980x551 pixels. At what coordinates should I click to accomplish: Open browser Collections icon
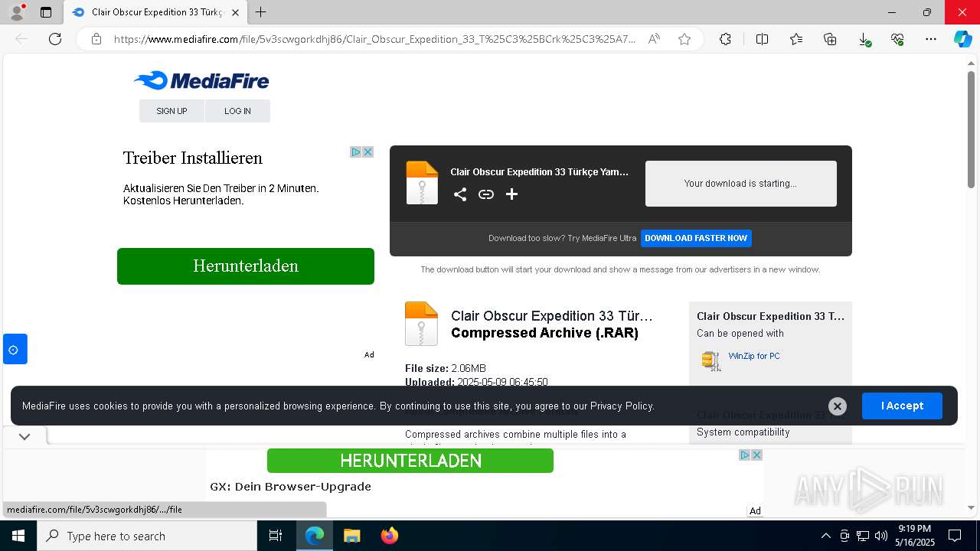830,39
